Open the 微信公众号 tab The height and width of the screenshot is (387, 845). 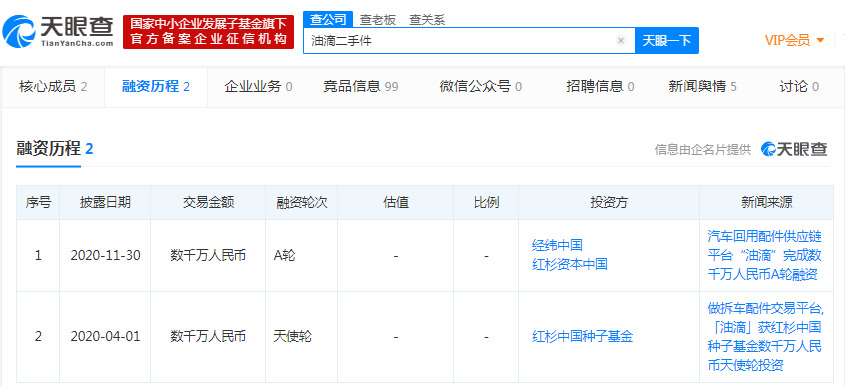(481, 86)
